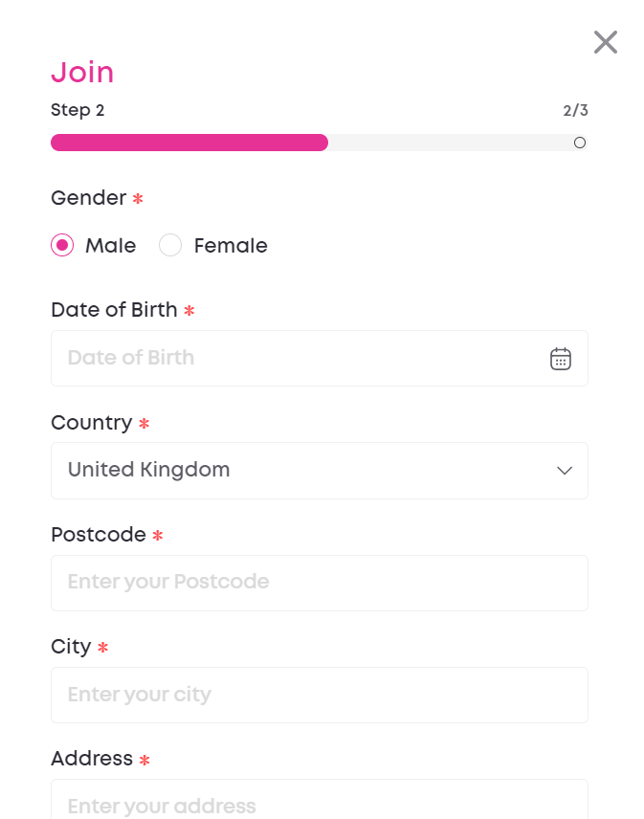Viewport: 644px width, 819px height.
Task: Click the pink filled progress bar
Action: 189,143
